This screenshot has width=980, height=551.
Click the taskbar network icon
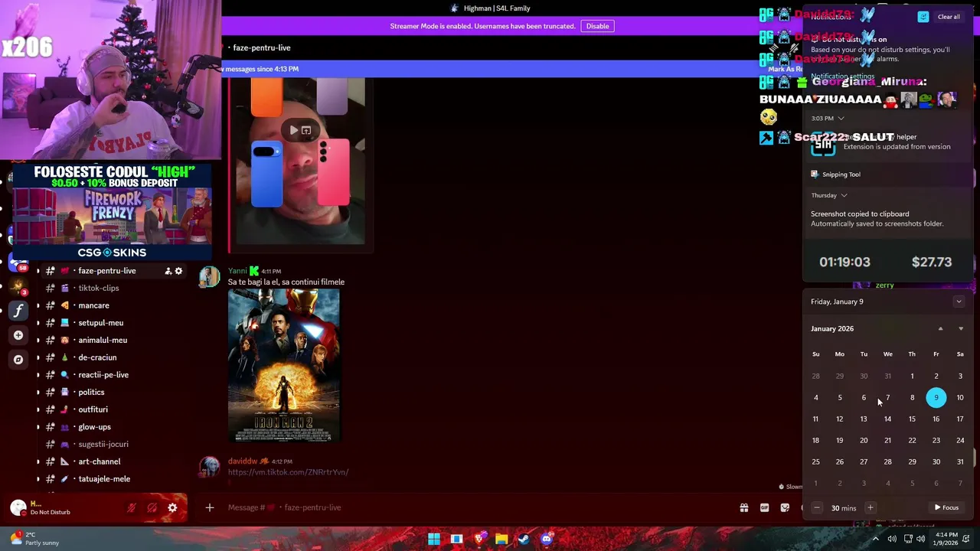click(908, 539)
